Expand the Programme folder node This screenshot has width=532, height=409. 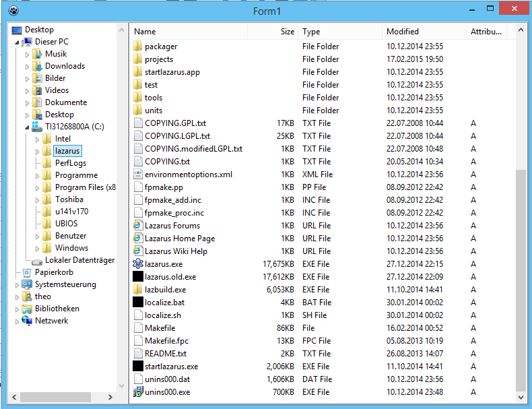pos(37,176)
